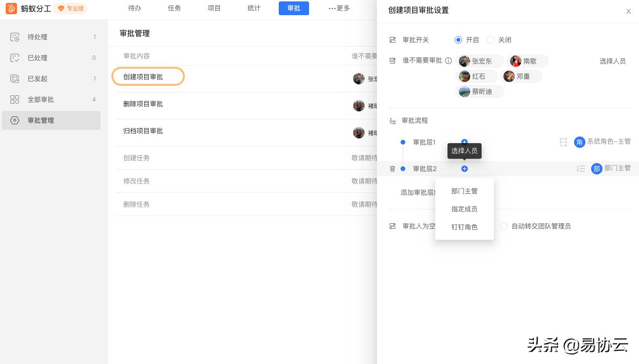Click the info icon next to 谁不需要审批
Image resolution: width=639 pixels, height=364 pixels.
(x=448, y=60)
